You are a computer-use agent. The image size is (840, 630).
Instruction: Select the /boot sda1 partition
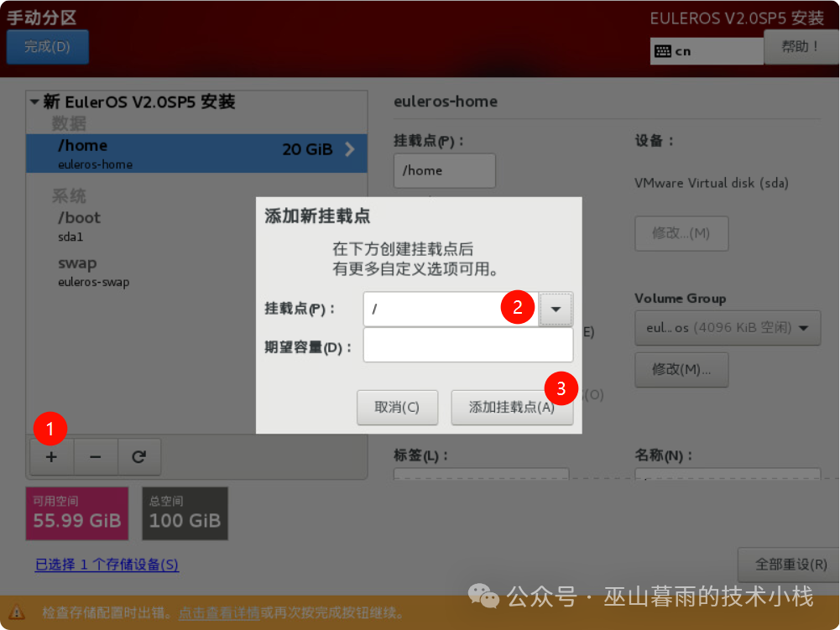[80, 226]
